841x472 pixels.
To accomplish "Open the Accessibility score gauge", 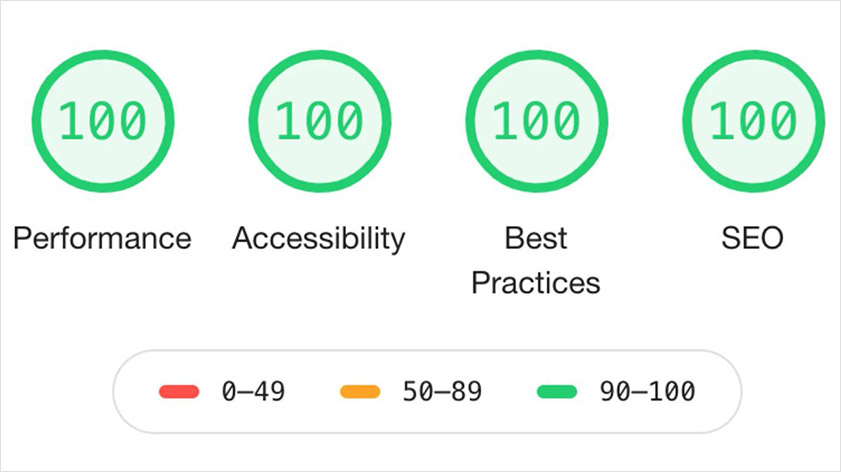I will (x=320, y=121).
